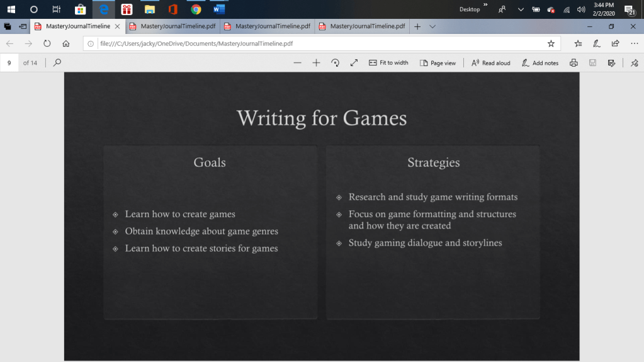
Task: Toggle the full screen arrows icon
Action: click(x=354, y=63)
